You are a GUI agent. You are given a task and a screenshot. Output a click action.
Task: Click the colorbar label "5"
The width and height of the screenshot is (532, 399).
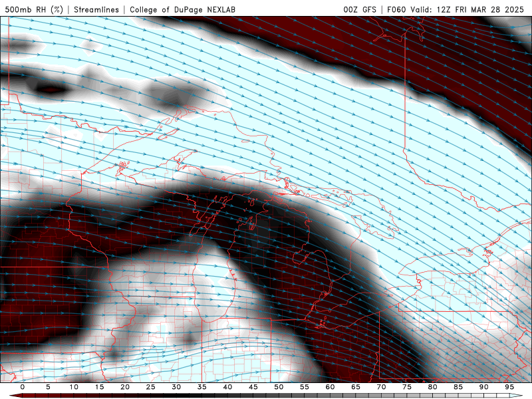(48, 387)
